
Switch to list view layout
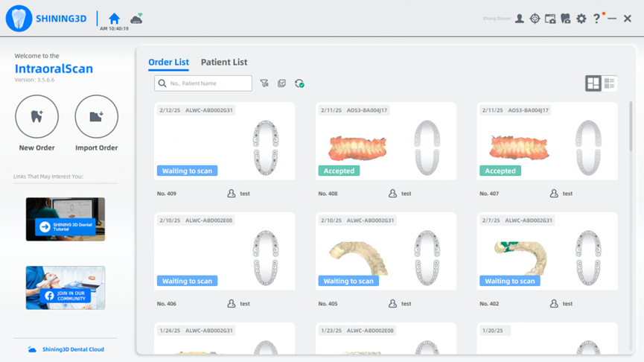tap(610, 83)
